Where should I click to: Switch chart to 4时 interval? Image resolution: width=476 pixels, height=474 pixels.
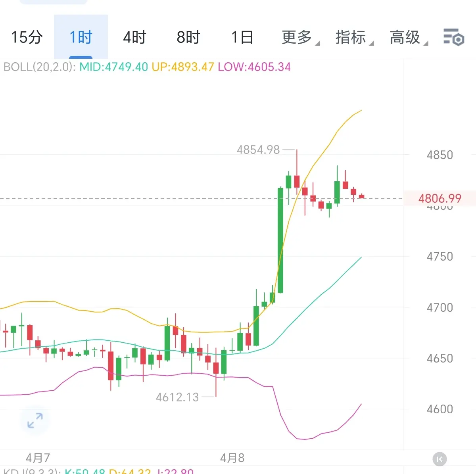(134, 37)
